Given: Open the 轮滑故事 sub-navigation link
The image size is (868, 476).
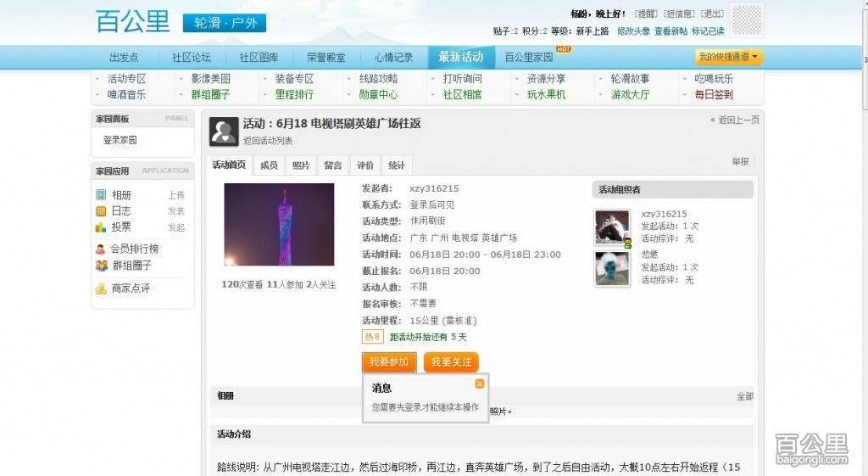Looking at the screenshot, I should click(630, 79).
